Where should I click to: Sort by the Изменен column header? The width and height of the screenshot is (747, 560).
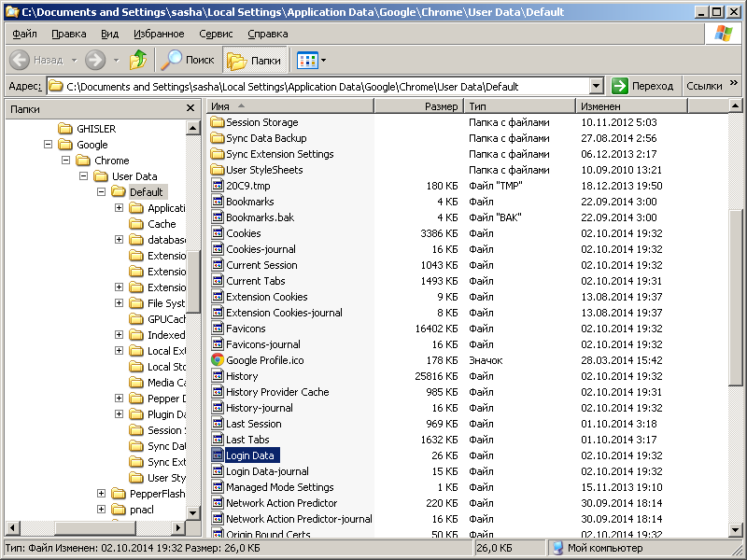632,106
